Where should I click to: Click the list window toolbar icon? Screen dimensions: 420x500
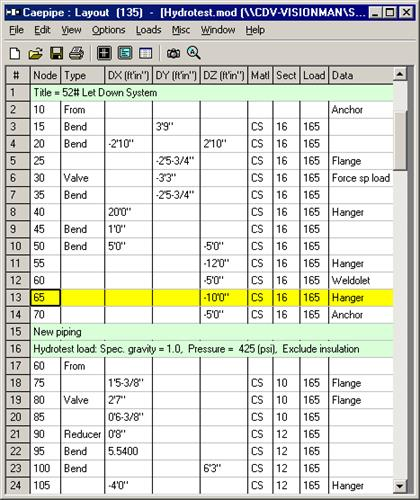tap(125, 53)
